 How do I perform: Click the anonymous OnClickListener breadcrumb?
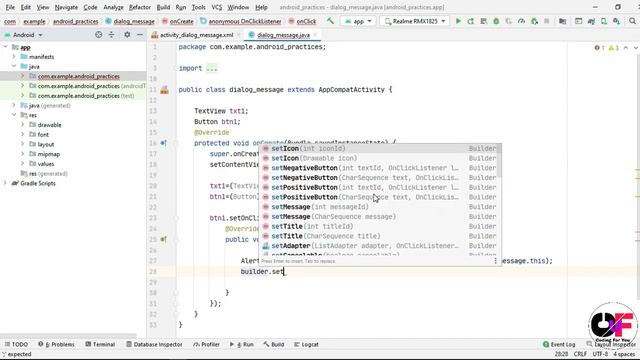click(x=241, y=21)
